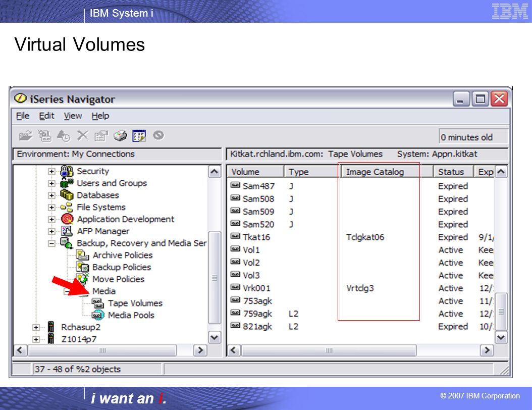Sort by the Volume column header

[x=255, y=172]
